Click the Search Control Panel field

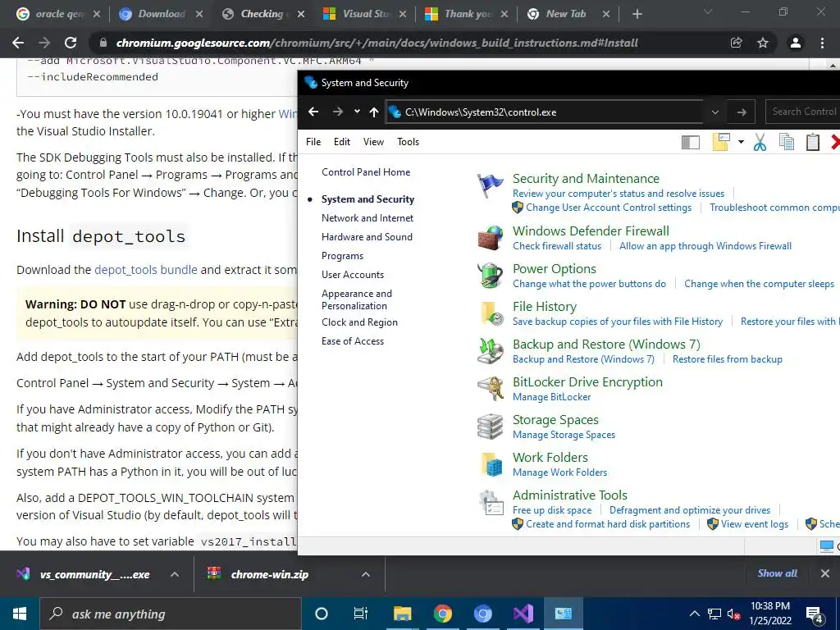[x=802, y=112]
